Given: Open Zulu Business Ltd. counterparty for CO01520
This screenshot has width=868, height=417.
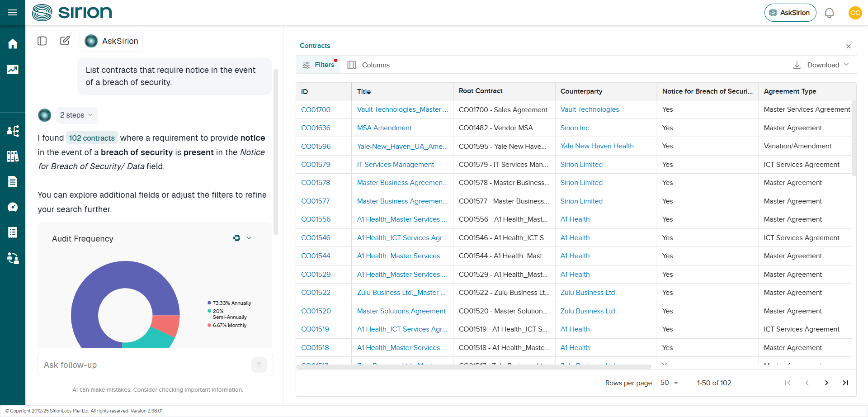Looking at the screenshot, I should tap(588, 311).
